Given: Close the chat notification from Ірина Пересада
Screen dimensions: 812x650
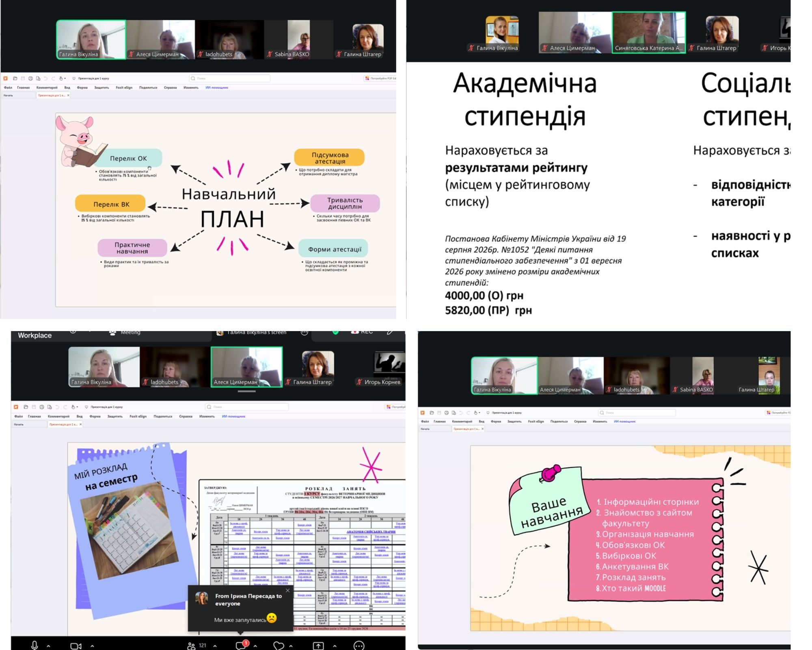Looking at the screenshot, I should coord(288,590).
